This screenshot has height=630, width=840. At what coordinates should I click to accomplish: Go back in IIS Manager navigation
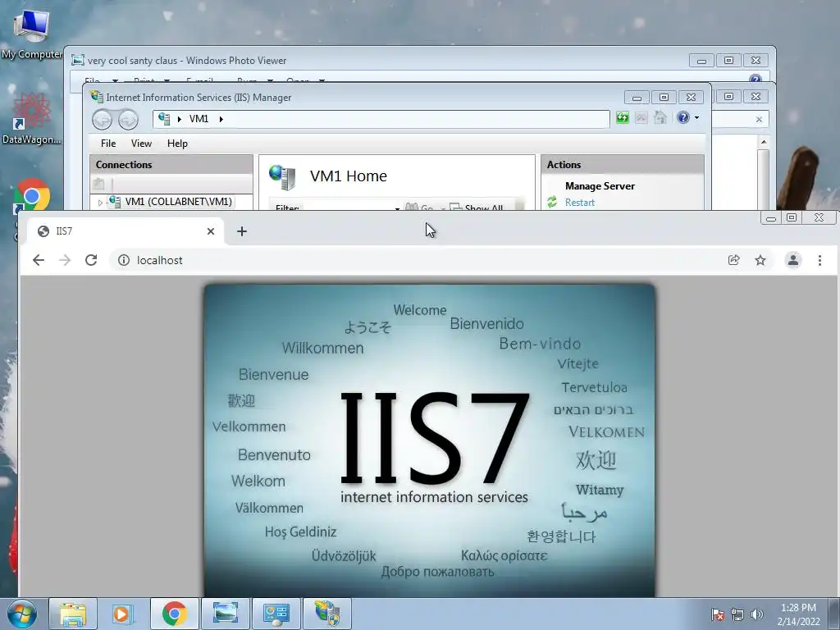pyautogui.click(x=102, y=120)
